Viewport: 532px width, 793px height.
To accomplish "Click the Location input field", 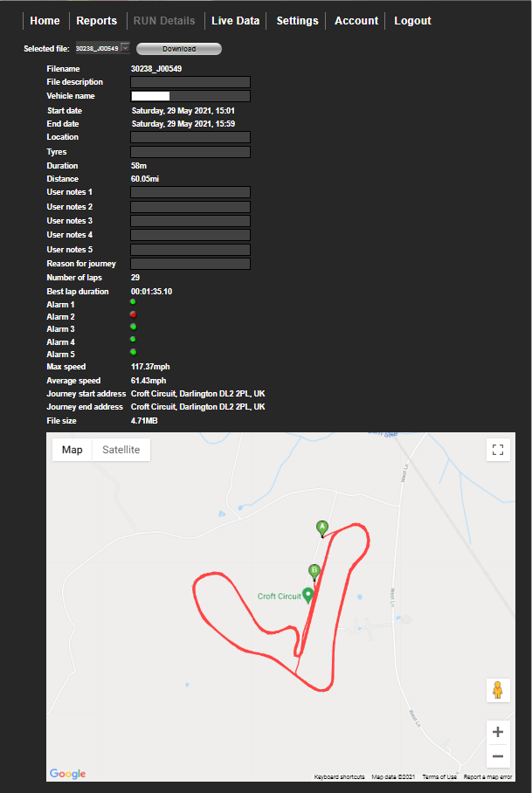I will coord(190,136).
